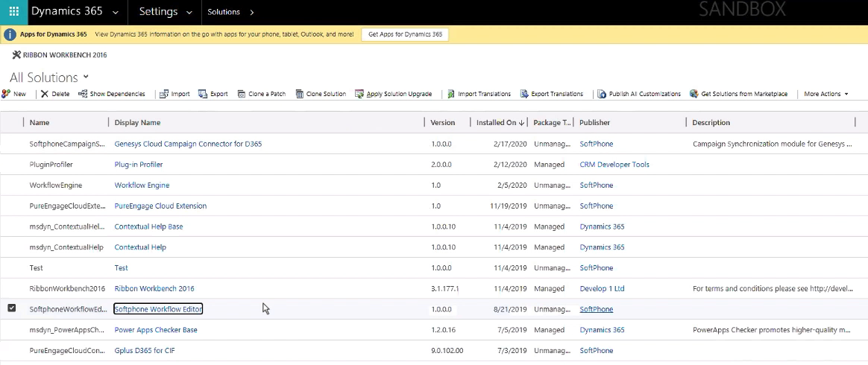Click the Get Apps for Dynamics 365 button
Screen dimensions: 868x365
(x=405, y=34)
